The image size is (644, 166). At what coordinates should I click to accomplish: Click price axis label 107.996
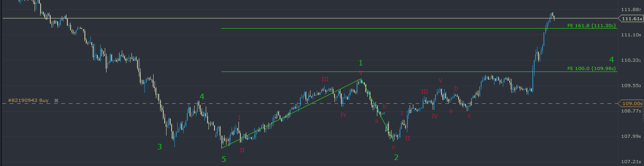pyautogui.click(x=632, y=136)
